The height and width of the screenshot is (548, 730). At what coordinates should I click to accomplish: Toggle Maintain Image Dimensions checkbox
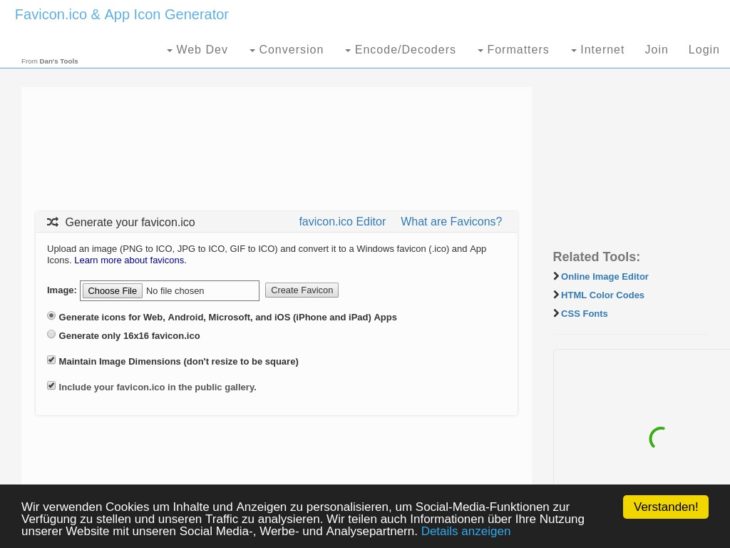(x=52, y=360)
